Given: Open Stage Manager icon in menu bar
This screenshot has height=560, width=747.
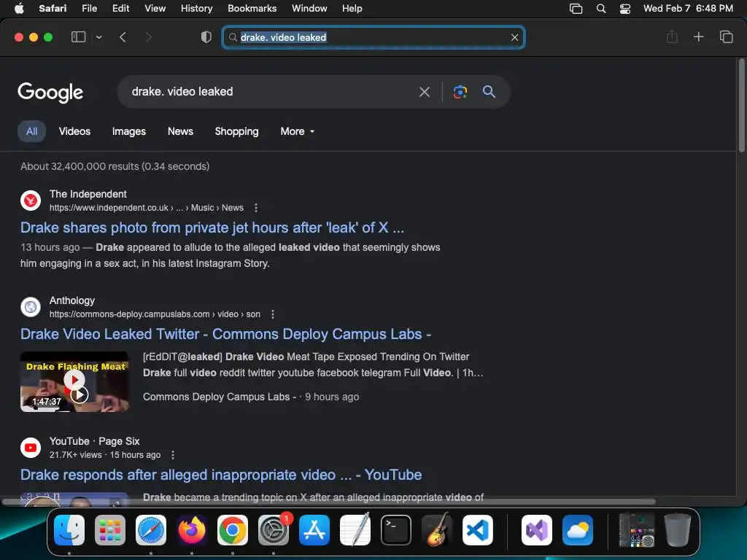Looking at the screenshot, I should 576,9.
